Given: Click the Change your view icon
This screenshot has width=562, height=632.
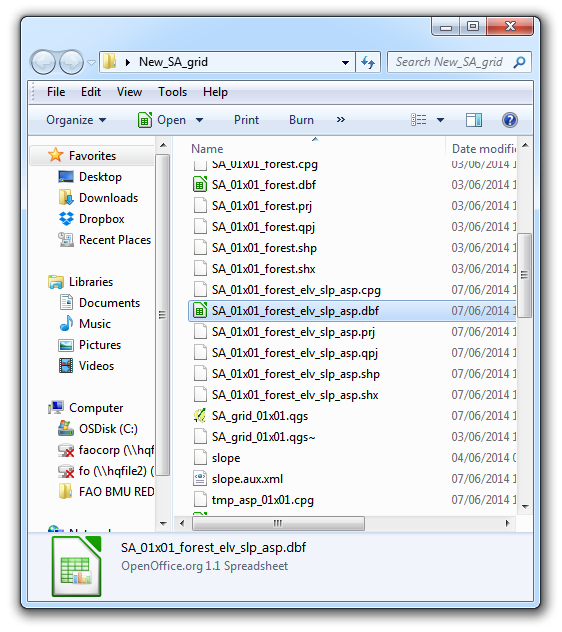Looking at the screenshot, I should pyautogui.click(x=418, y=120).
